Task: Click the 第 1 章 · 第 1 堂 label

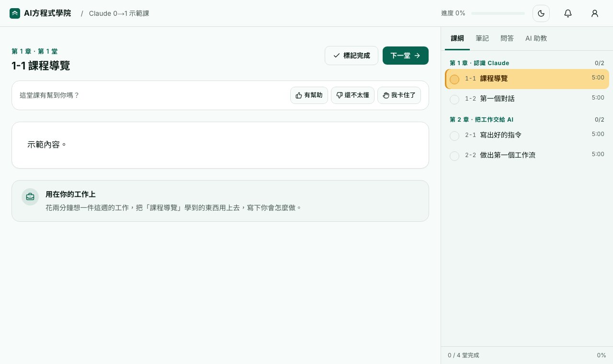Action: [x=34, y=52]
